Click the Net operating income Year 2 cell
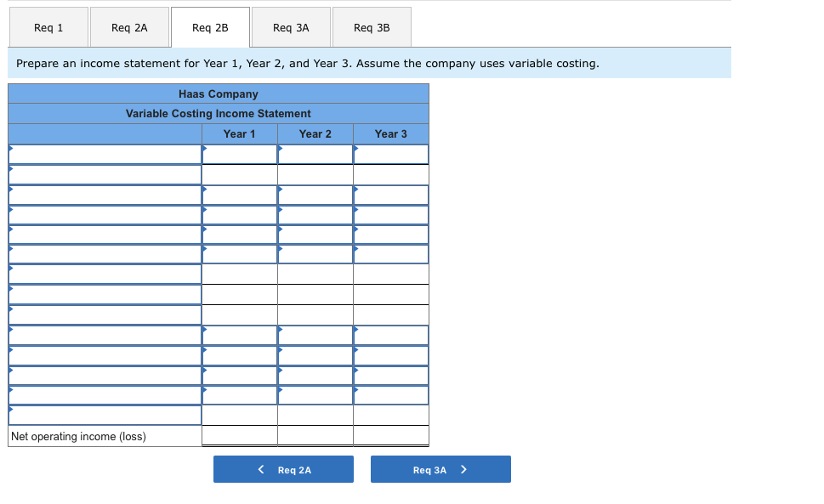Screen dimensions: 824x504 click(x=315, y=436)
